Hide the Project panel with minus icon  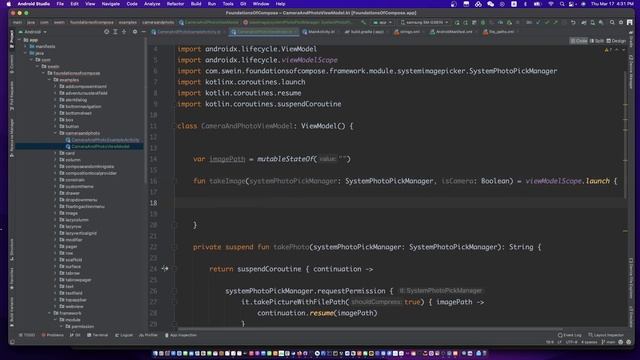[143, 32]
